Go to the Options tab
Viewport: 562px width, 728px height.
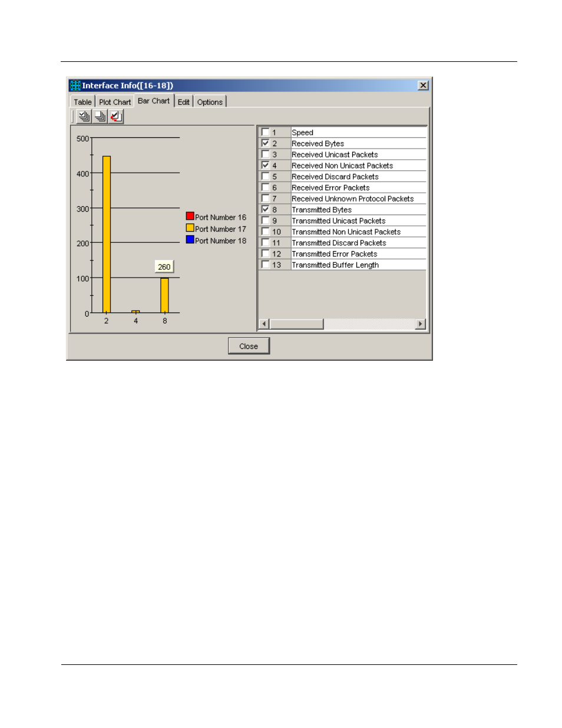[210, 102]
